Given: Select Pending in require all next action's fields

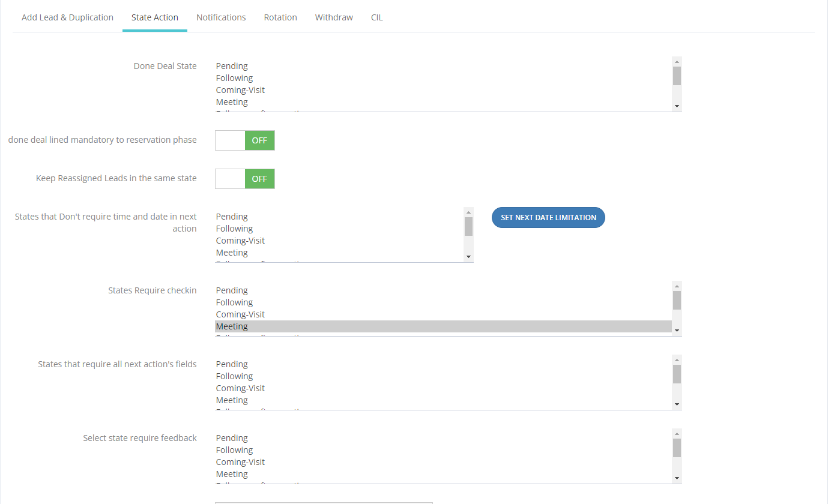Looking at the screenshot, I should [x=443, y=364].
